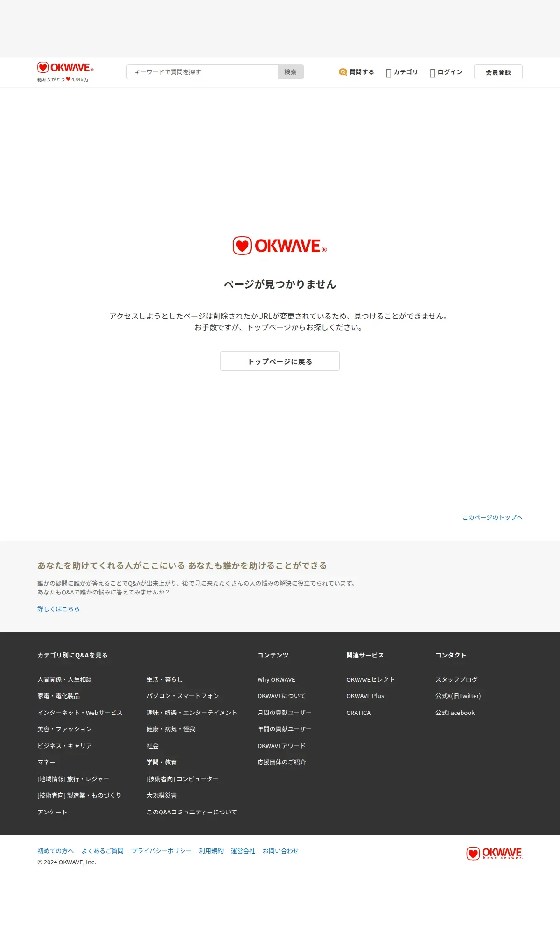Open 社会 category link
This screenshot has width=560, height=926.
point(153,746)
